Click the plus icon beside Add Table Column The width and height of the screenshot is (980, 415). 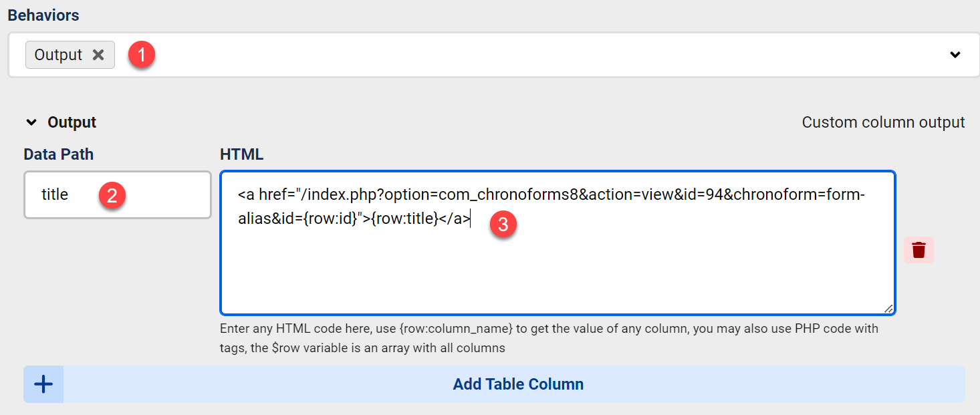click(43, 384)
